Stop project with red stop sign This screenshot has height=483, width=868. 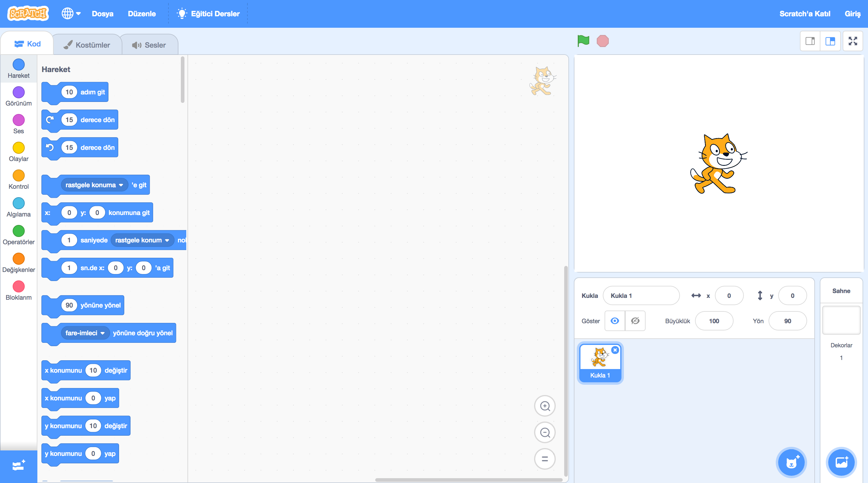click(x=603, y=41)
